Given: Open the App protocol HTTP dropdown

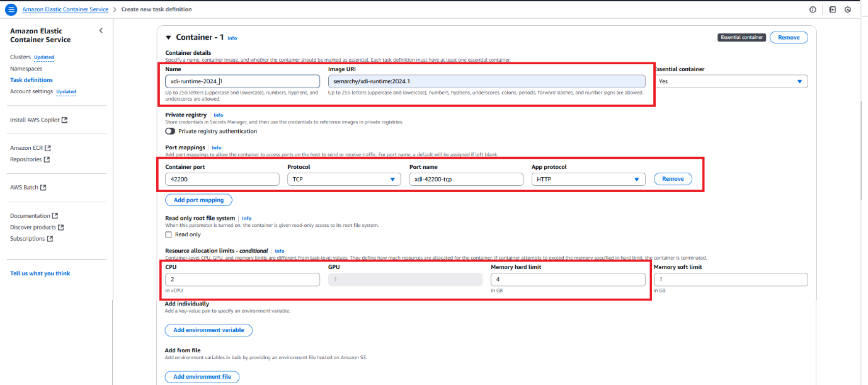Looking at the screenshot, I should click(x=588, y=179).
